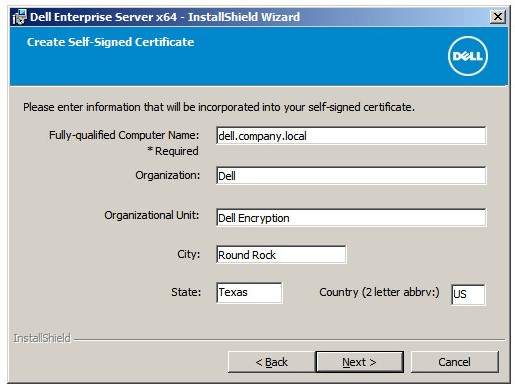The width and height of the screenshot is (515, 388).
Task: Select the State field containing Texas
Action: pyautogui.click(x=249, y=293)
